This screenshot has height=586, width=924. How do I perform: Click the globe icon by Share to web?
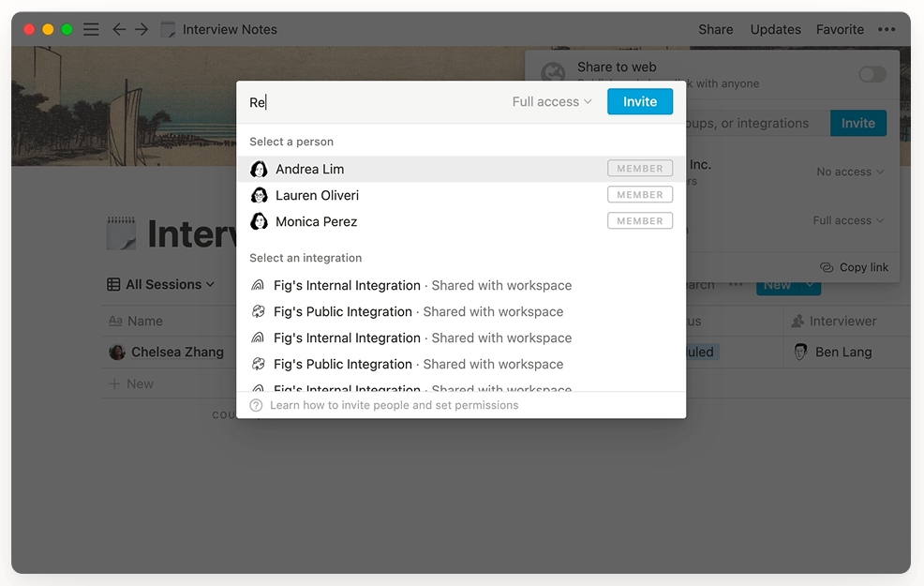553,73
